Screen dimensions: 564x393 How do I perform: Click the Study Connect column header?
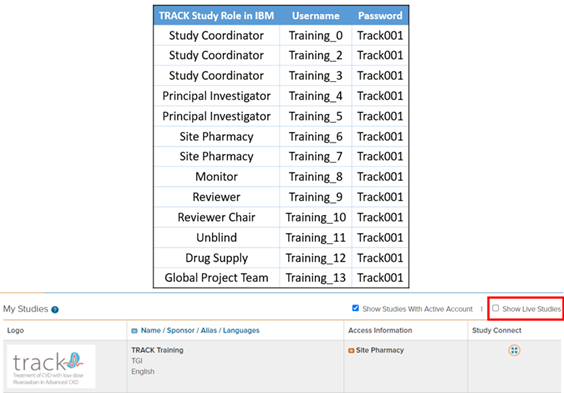[496, 330]
